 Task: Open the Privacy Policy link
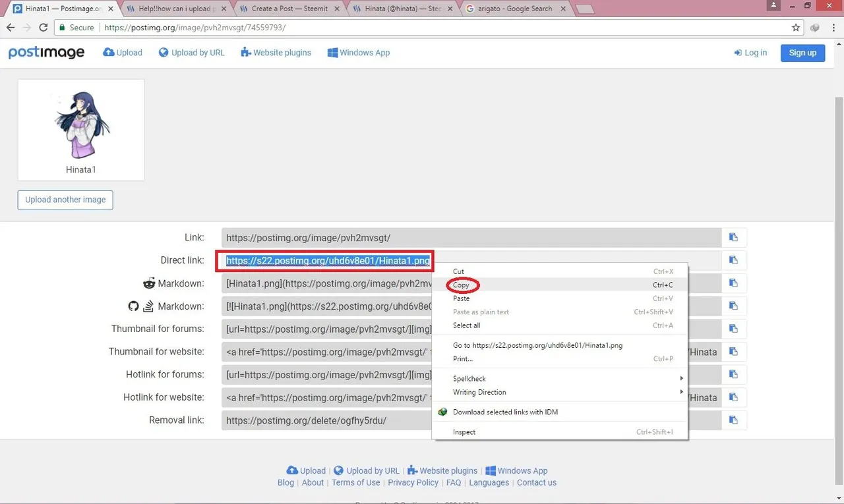[x=413, y=482]
